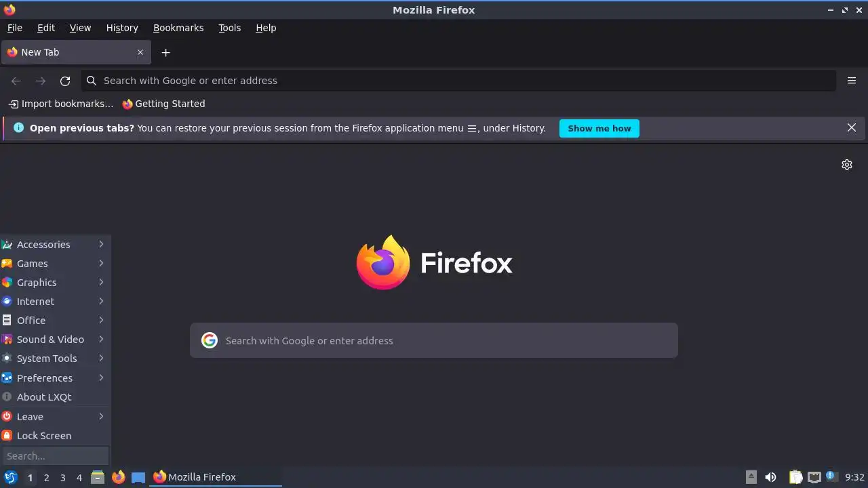The width and height of the screenshot is (868, 488).
Task: Click the magnifier icon in address bar
Action: pyautogui.click(x=92, y=81)
